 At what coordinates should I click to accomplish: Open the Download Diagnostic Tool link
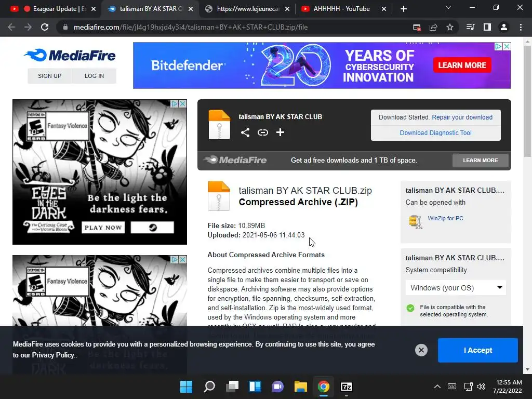pyautogui.click(x=436, y=132)
